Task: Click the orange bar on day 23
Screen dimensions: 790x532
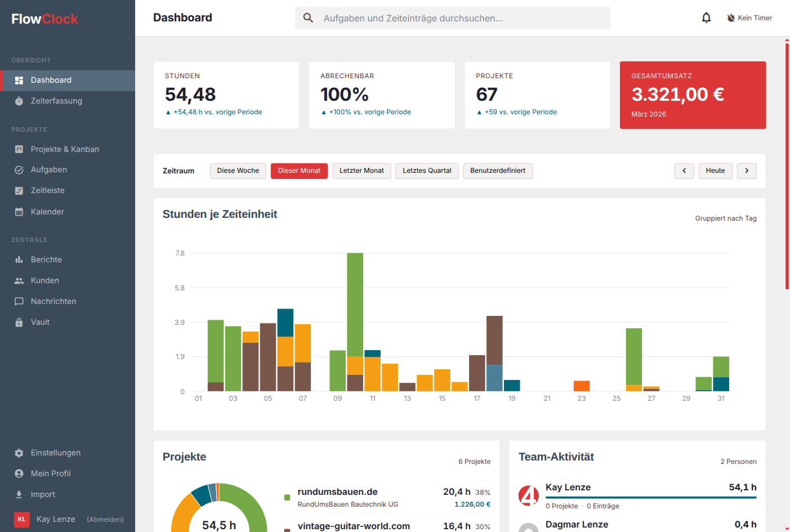Action: click(x=582, y=386)
